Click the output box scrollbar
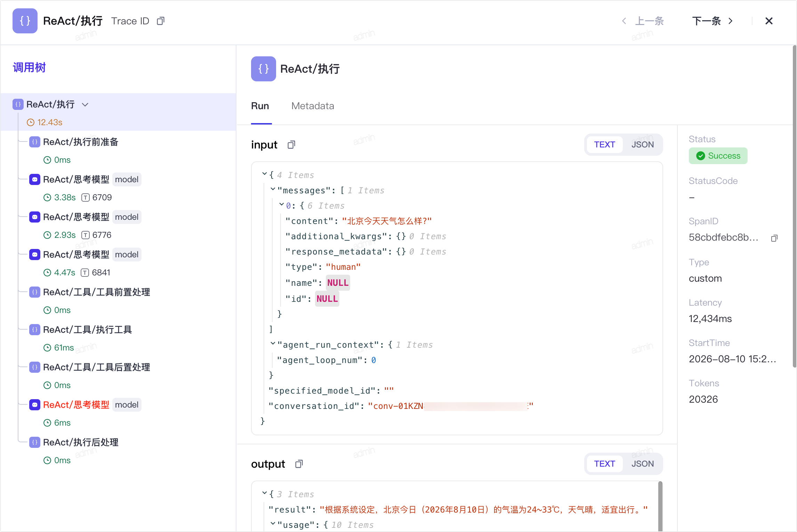This screenshot has width=797, height=532. 660,506
